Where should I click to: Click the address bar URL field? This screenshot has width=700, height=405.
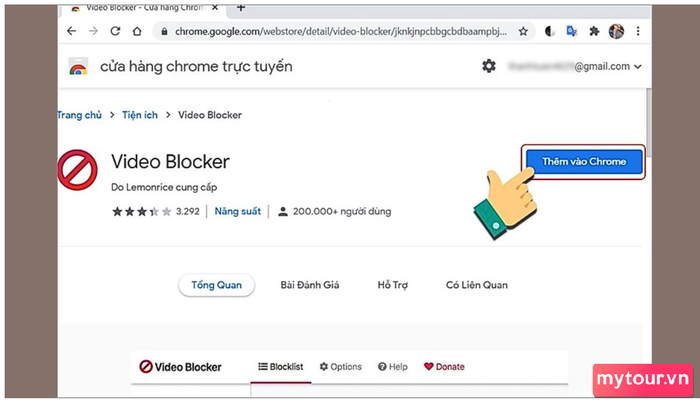pos(340,31)
